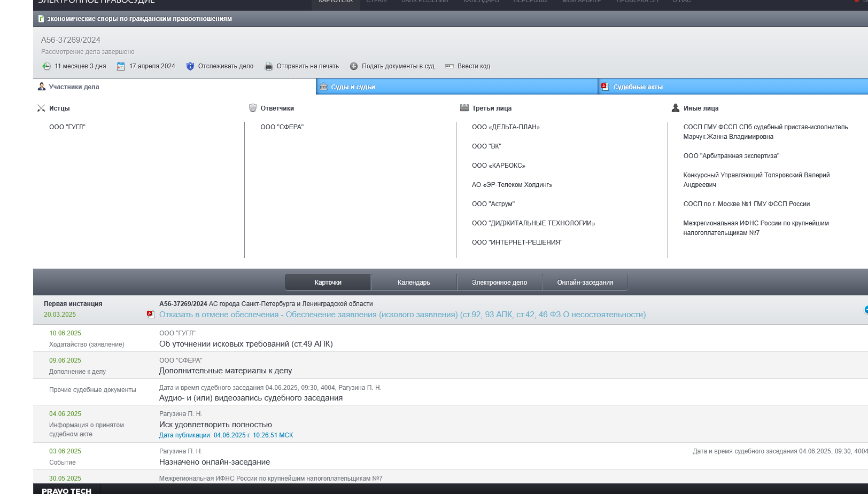Viewport: 868px width, 494px height.
Task: Click third party ООО «КАРБОКС»
Action: click(499, 166)
